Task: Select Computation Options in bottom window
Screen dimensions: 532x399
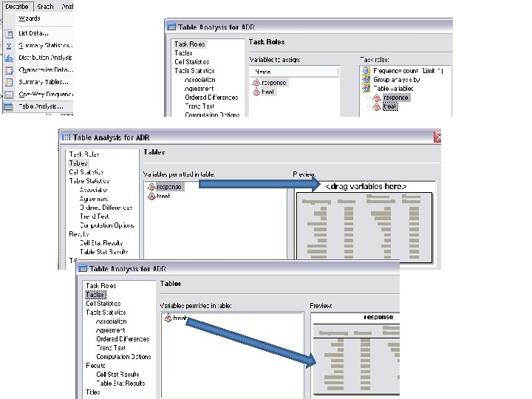Action: (124, 357)
